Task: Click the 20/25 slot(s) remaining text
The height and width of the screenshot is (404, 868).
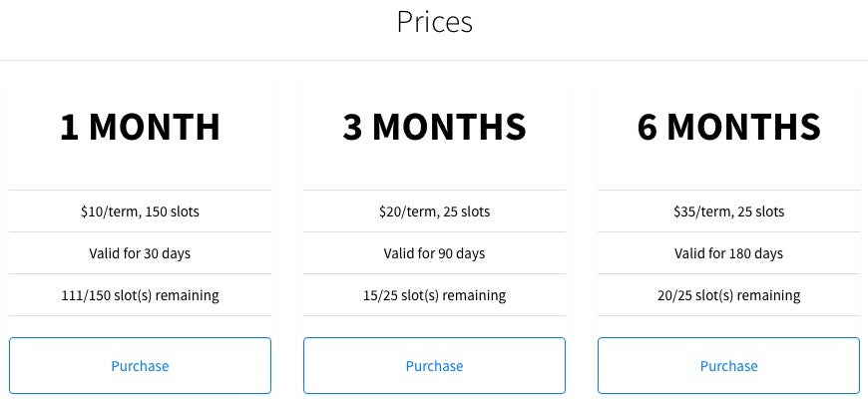Action: click(x=728, y=295)
